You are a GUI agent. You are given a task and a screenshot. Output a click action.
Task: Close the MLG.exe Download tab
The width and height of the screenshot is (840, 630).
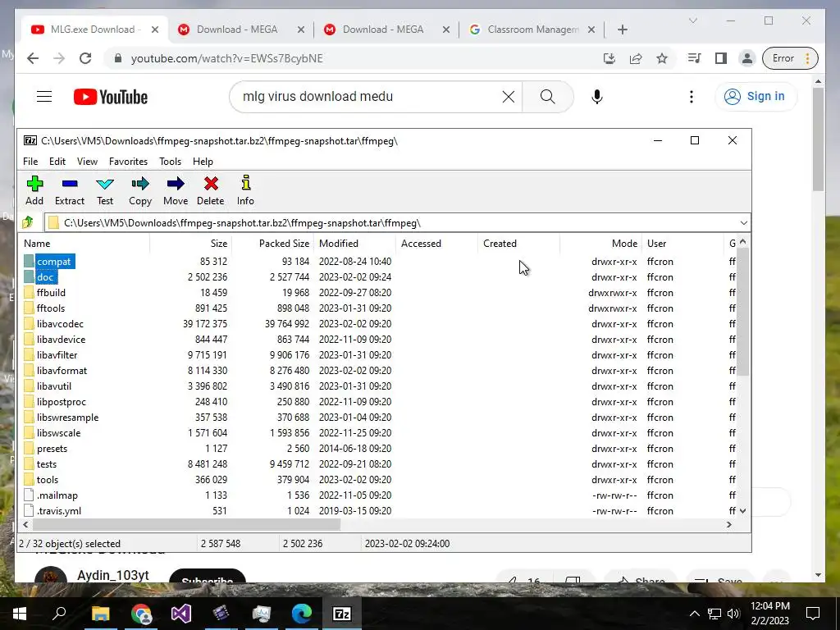155,30
